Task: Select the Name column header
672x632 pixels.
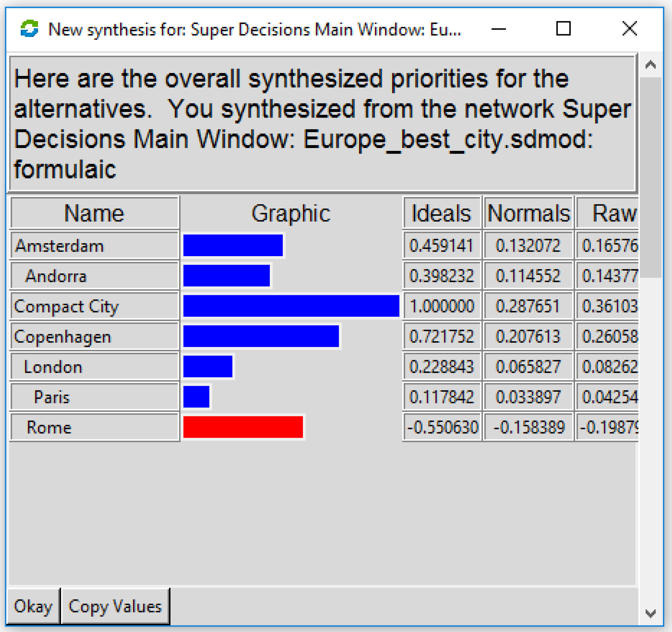Action: (94, 213)
